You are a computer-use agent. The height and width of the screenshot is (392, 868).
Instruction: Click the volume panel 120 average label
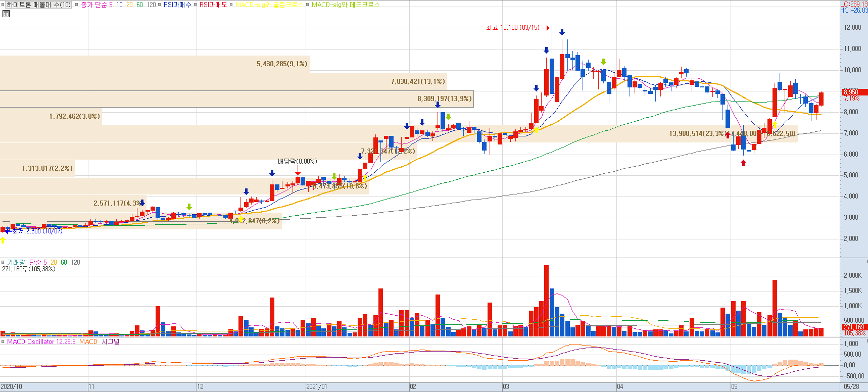75,262
